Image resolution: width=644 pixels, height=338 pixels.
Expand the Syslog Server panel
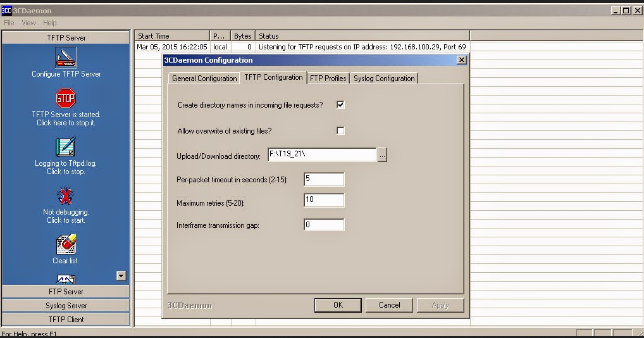(x=66, y=306)
